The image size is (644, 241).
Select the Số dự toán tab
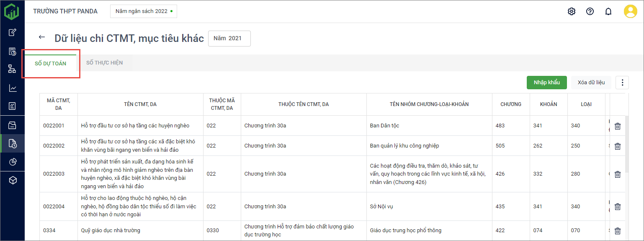[x=50, y=64]
